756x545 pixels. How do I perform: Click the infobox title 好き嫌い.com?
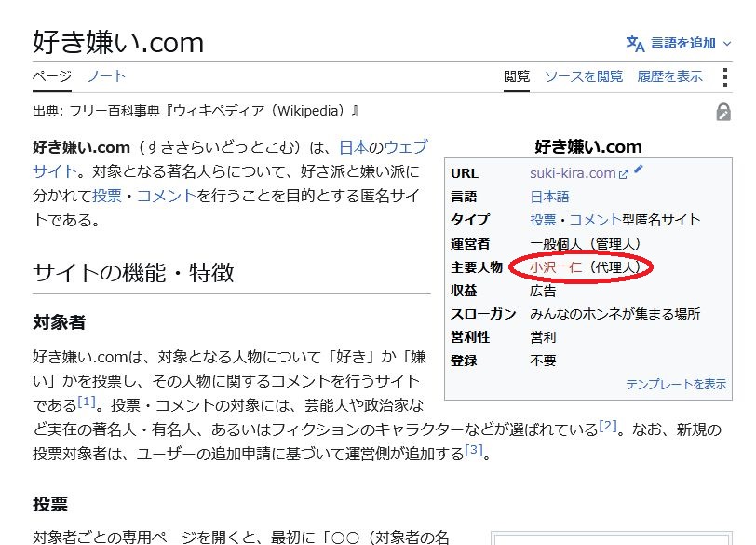[x=588, y=146]
